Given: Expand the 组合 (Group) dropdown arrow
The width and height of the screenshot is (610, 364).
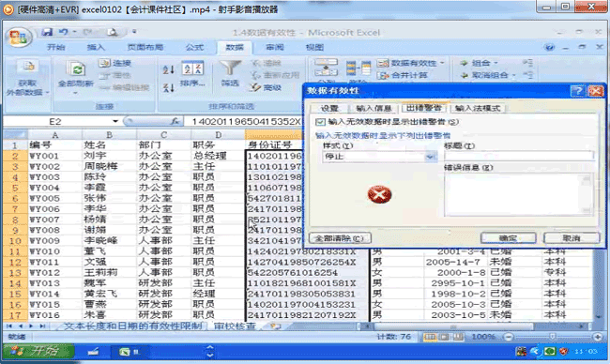Looking at the screenshot, I should [496, 63].
